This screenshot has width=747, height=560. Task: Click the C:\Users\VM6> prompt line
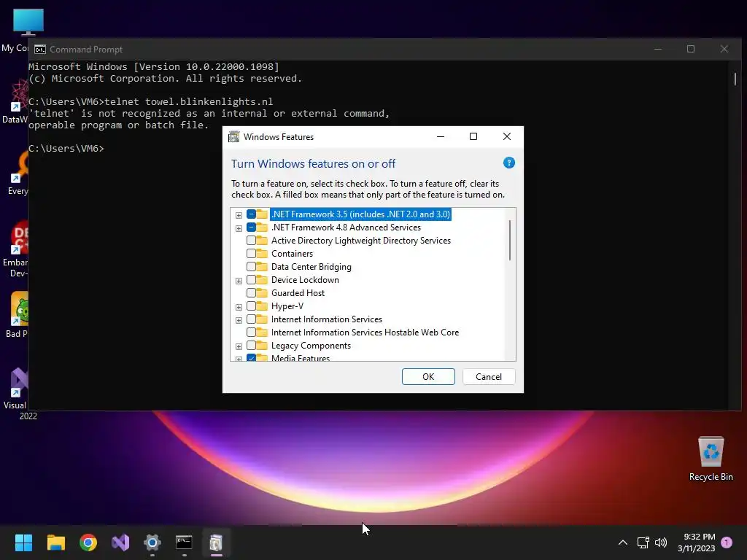[66, 148]
